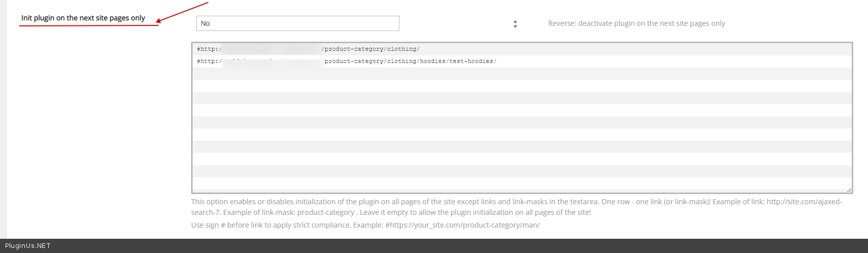Place cursor on the first product-category/clothing/ line
This screenshot has width=868, height=253.
pyautogui.click(x=370, y=49)
